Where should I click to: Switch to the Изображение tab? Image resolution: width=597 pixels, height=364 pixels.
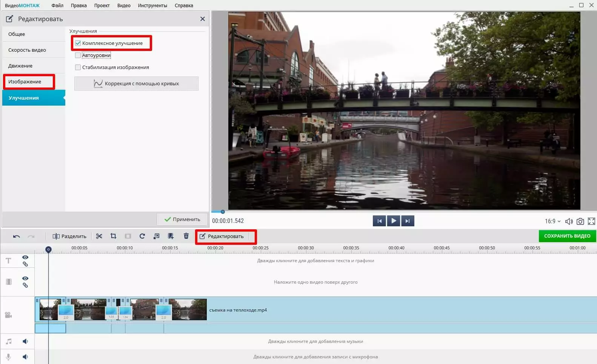point(25,82)
